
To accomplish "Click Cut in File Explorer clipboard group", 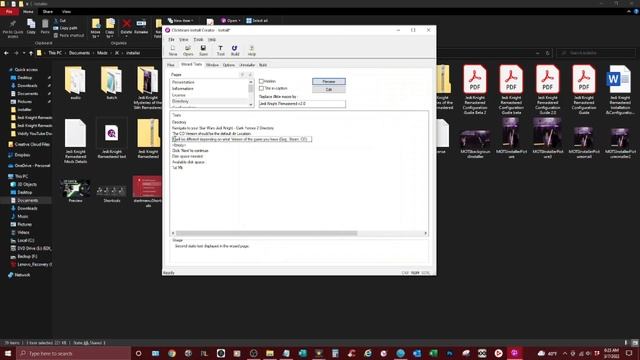I will (60, 20).
